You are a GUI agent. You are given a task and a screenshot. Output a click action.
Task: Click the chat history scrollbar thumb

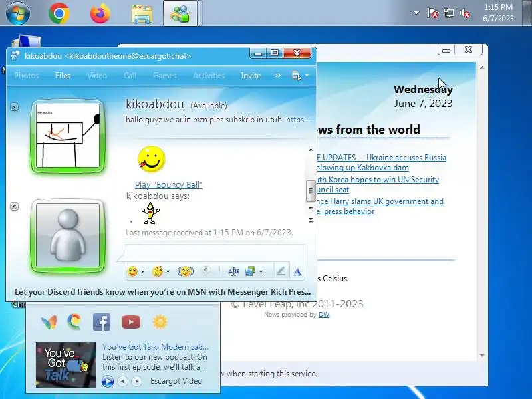coord(310,191)
